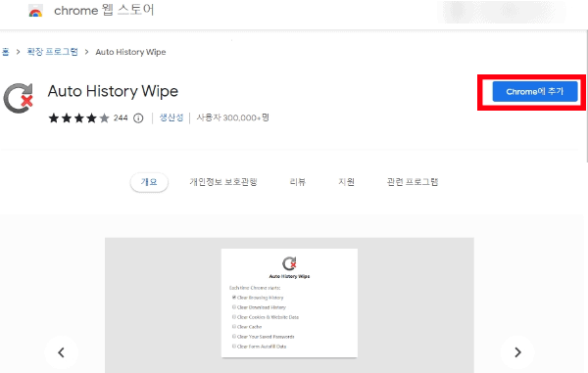Screen dimensions: 588x373
Task: Click the 244 ratings count
Action: point(121,118)
